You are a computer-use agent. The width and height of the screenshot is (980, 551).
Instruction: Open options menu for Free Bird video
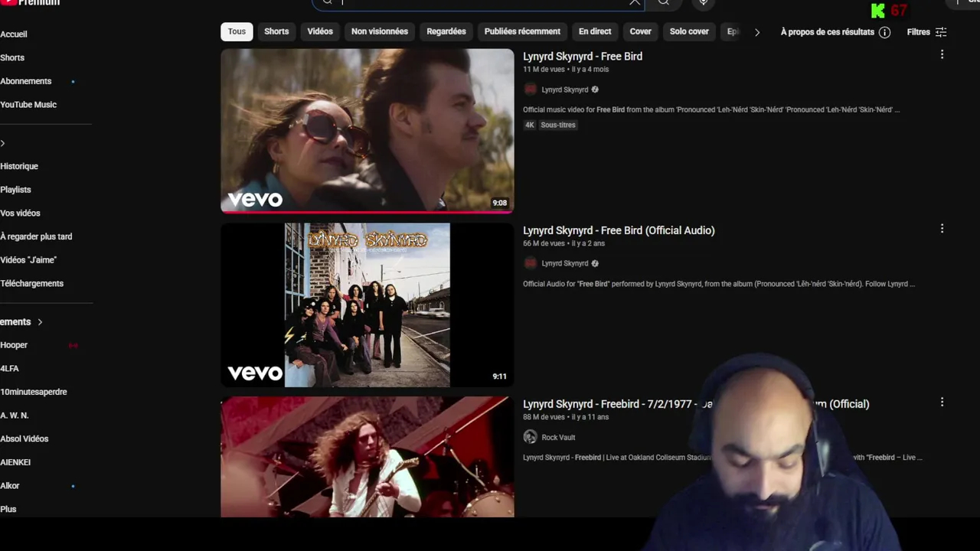pos(942,55)
